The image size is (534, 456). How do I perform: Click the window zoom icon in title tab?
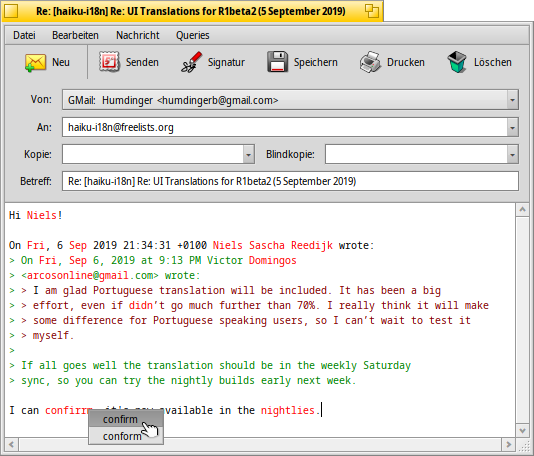(x=372, y=11)
